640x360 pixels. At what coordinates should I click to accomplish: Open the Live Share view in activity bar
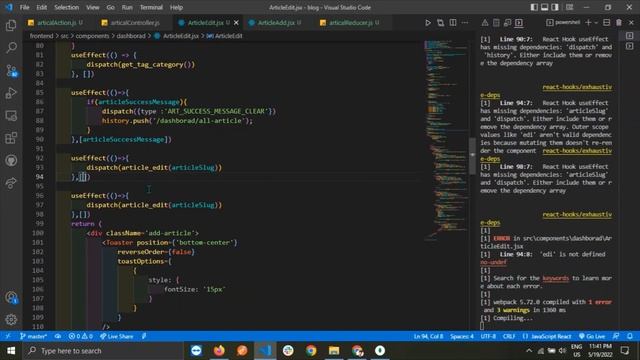point(11,183)
